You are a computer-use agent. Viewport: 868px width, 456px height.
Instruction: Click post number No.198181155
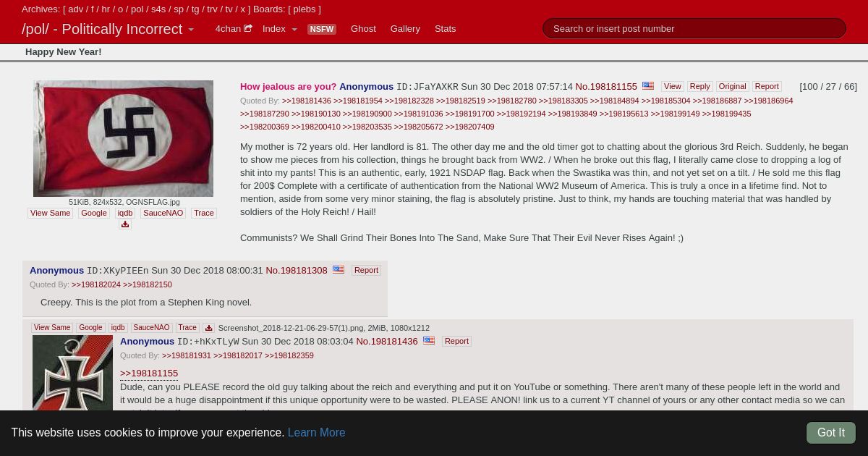[606, 86]
